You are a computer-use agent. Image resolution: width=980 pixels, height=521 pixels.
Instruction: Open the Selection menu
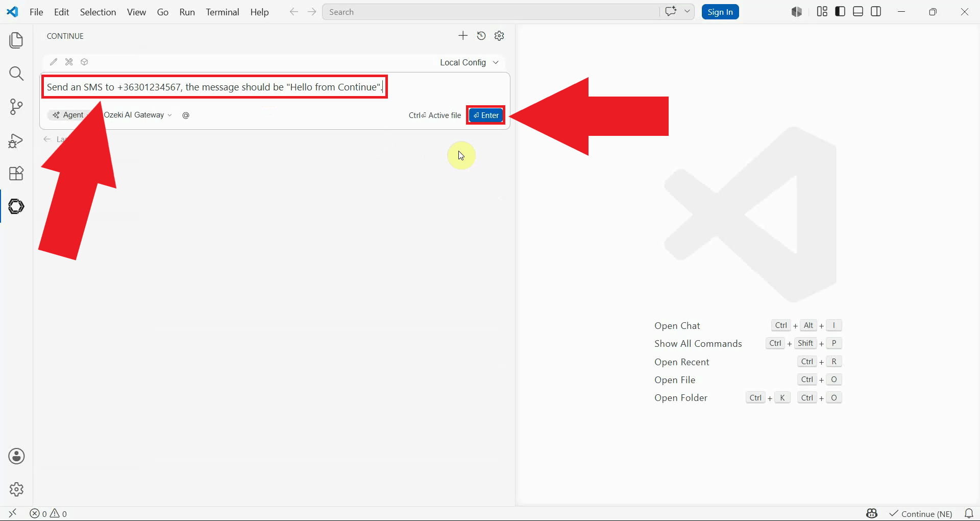[98, 12]
